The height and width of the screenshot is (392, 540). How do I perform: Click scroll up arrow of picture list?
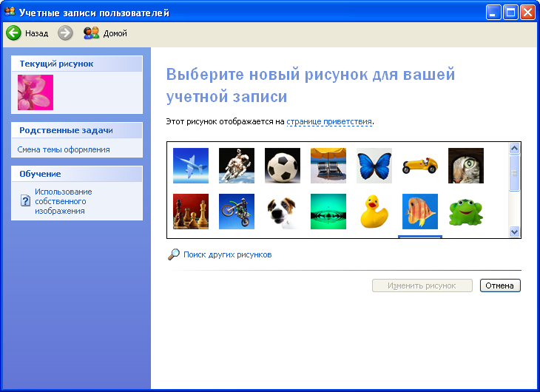click(515, 149)
